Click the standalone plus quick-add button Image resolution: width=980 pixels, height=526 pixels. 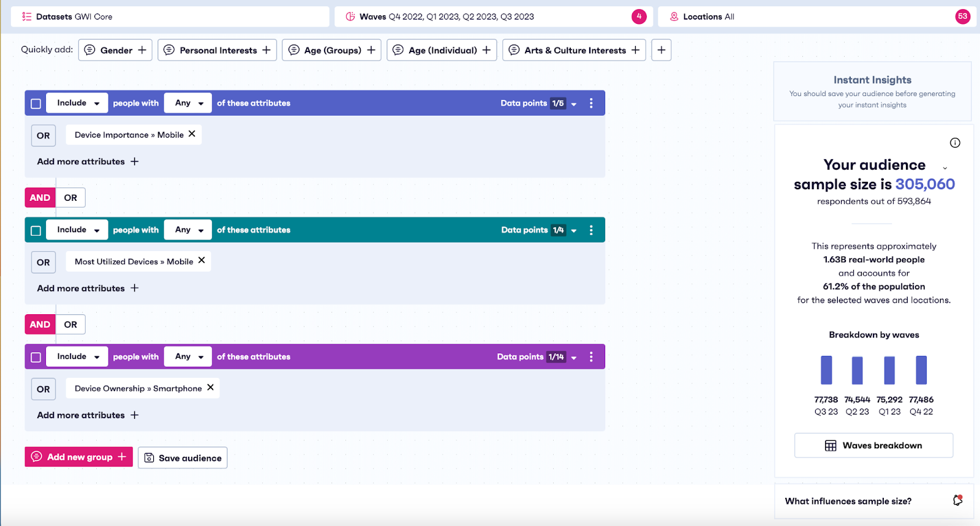point(661,50)
